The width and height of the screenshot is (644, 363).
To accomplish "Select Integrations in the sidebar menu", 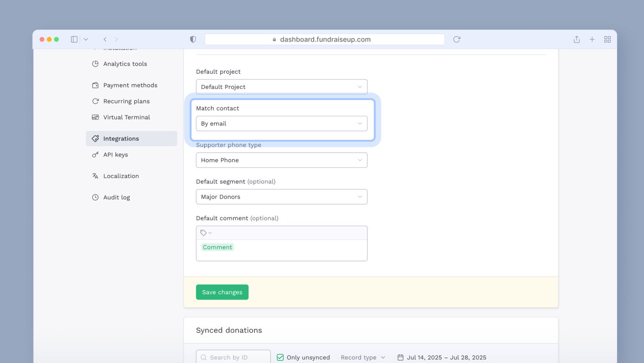I will pyautogui.click(x=121, y=138).
